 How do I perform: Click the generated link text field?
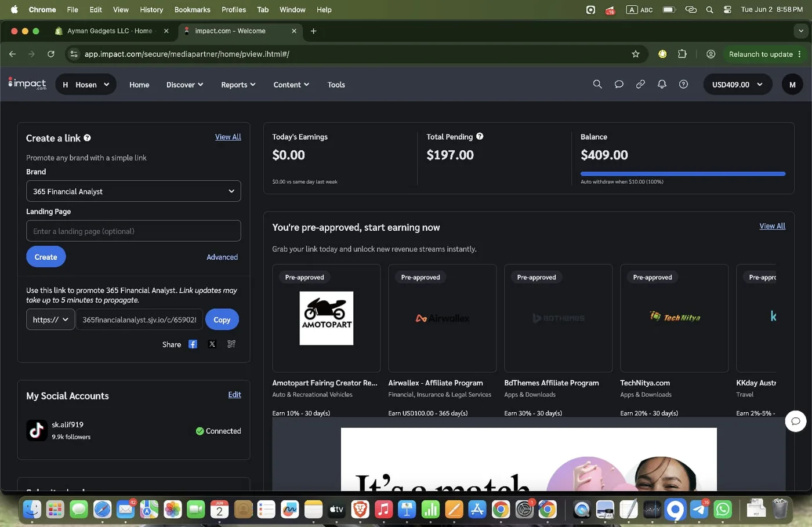(x=139, y=319)
